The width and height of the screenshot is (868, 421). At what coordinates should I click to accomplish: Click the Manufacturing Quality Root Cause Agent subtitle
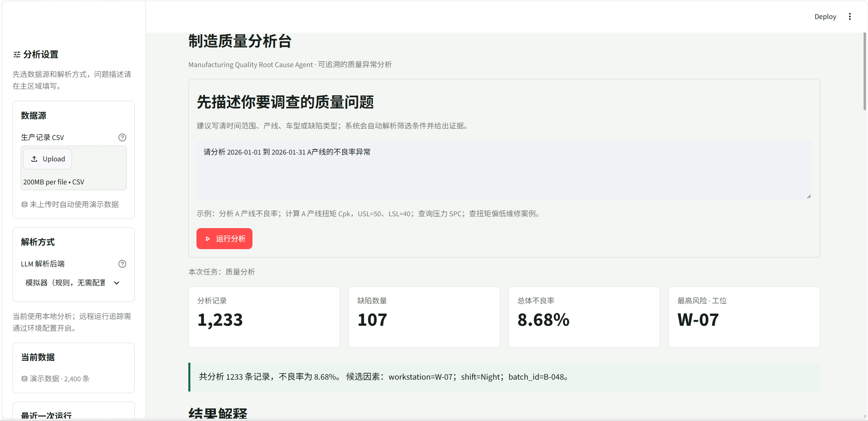[x=290, y=64]
